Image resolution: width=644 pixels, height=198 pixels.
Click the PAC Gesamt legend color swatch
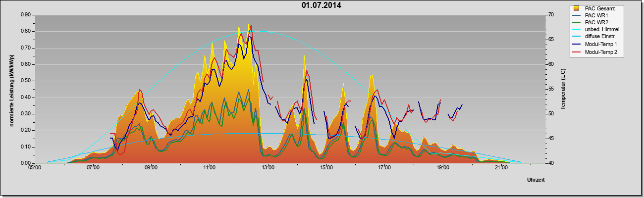pos(577,8)
